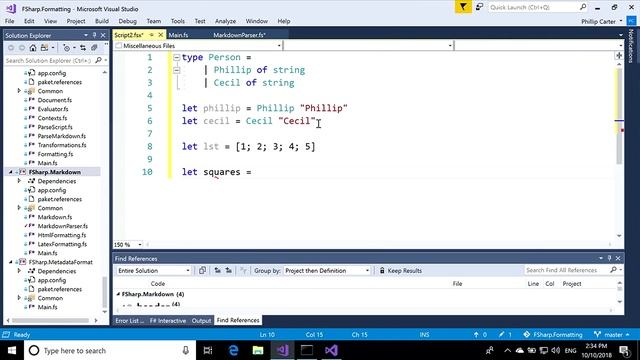Pin the Find References panel
This screenshot has width=640, height=360.
(609, 258)
